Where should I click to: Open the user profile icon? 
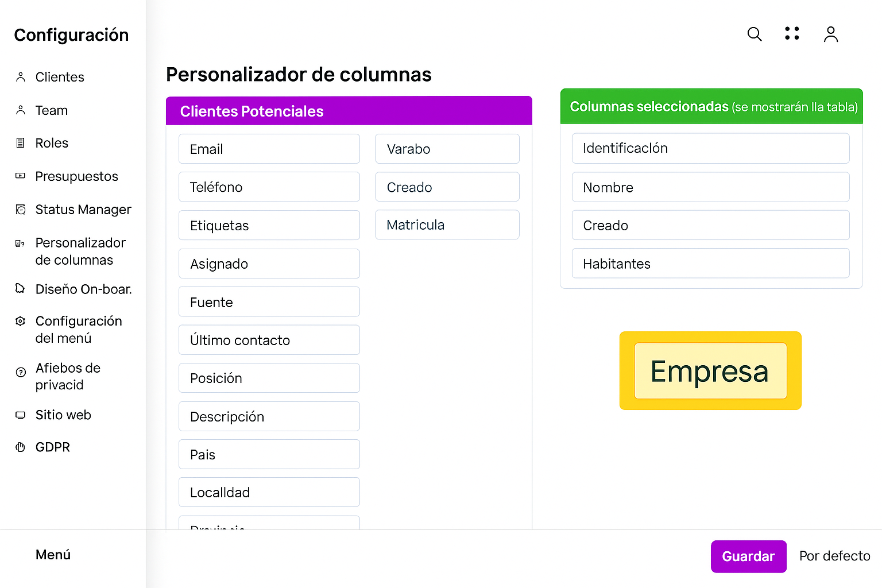[x=831, y=34]
